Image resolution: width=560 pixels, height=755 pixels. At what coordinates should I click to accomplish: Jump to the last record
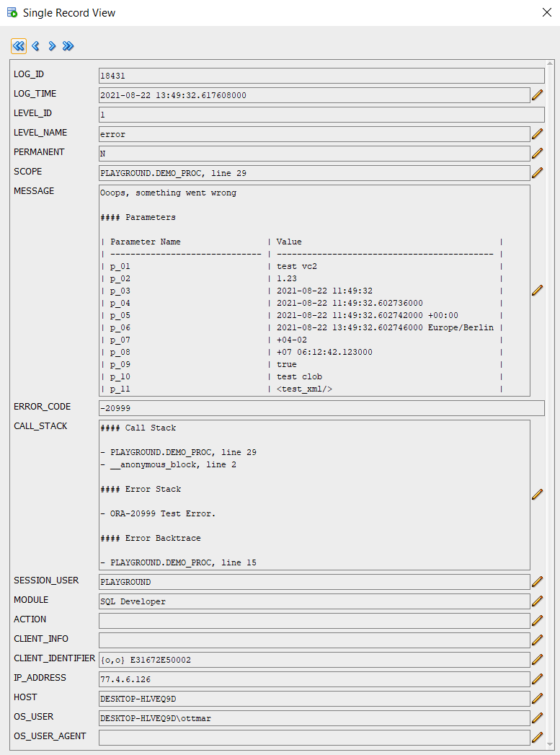tap(68, 45)
